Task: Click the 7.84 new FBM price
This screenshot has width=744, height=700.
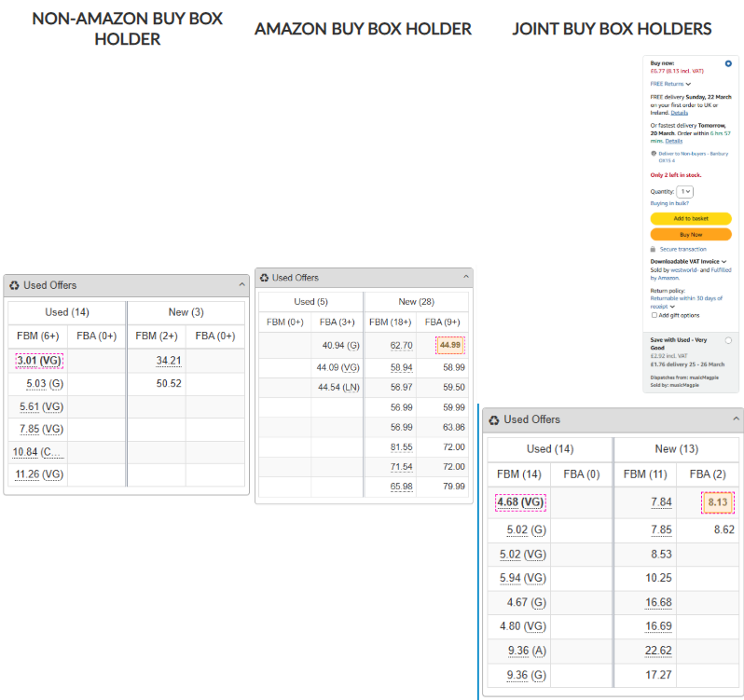Action: coord(661,502)
